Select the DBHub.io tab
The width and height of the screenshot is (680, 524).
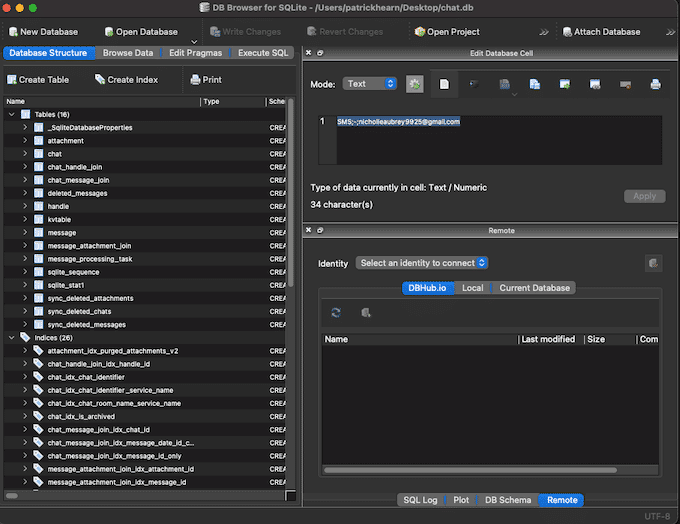427,288
